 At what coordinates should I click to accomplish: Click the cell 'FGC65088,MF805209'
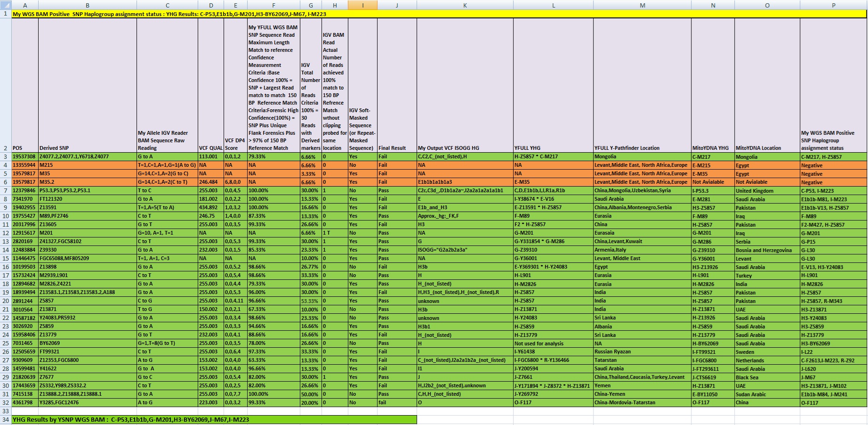pos(88,258)
